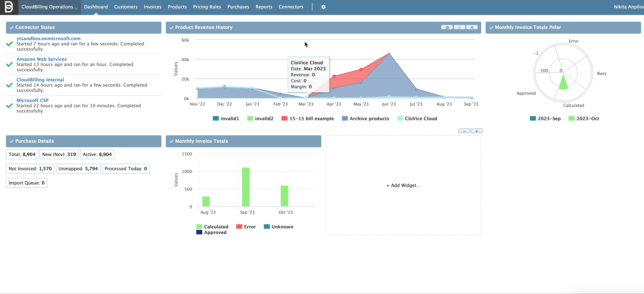This screenshot has width=644, height=294.
Task: Enlarge the widget using the plus button
Action: (476, 131)
